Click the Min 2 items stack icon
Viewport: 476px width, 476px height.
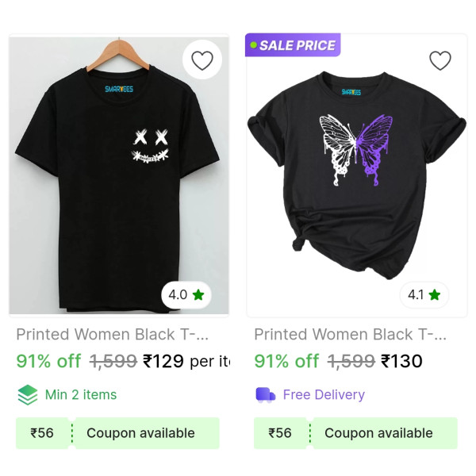28,394
